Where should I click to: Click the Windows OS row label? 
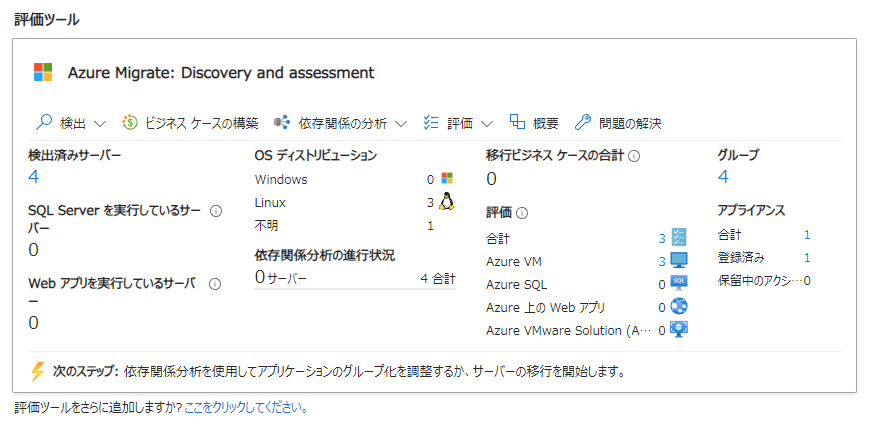pyautogui.click(x=281, y=180)
